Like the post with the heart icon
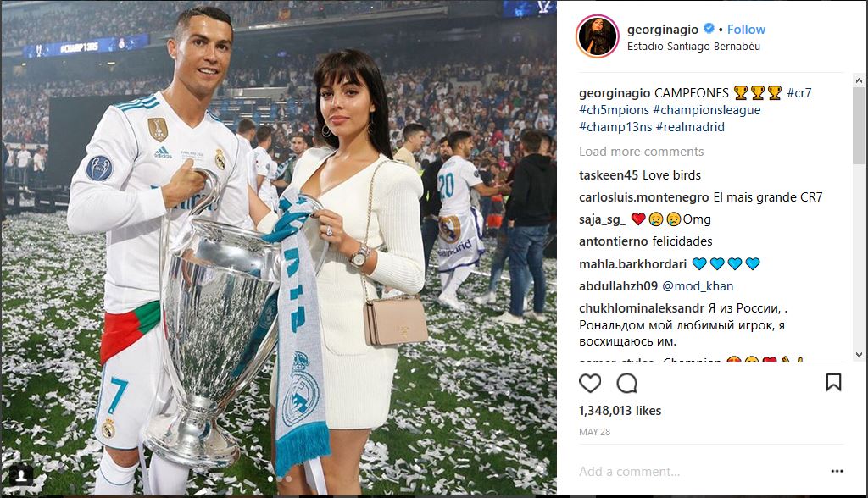868x498 pixels. [590, 383]
